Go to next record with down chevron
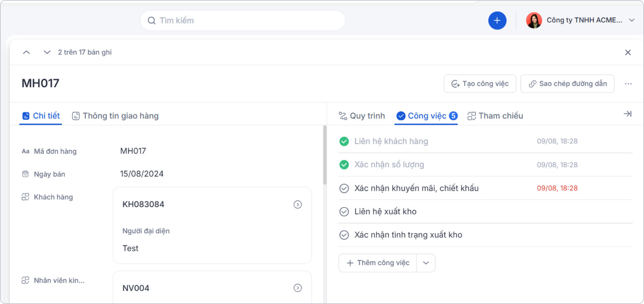 47,52
